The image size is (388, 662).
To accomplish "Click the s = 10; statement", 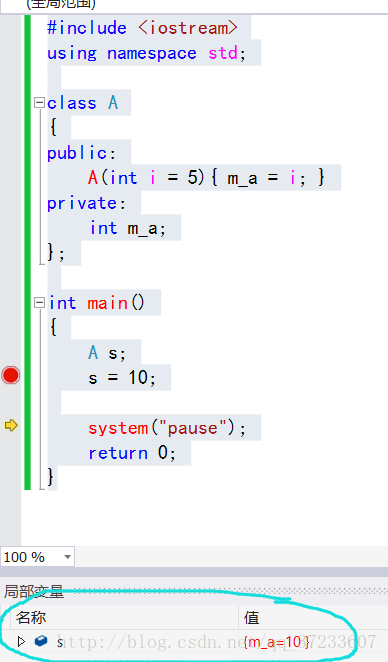I will [122, 377].
